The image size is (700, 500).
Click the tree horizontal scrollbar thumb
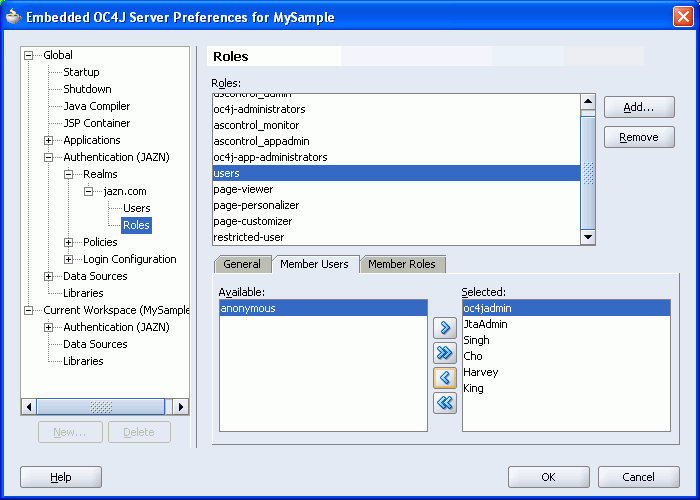tap(101, 407)
